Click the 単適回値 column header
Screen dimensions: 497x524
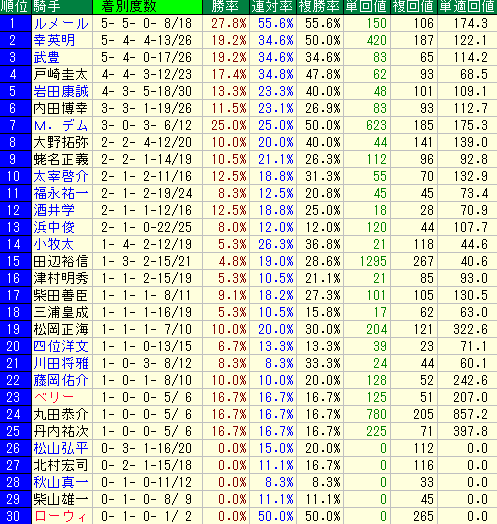point(467,7)
